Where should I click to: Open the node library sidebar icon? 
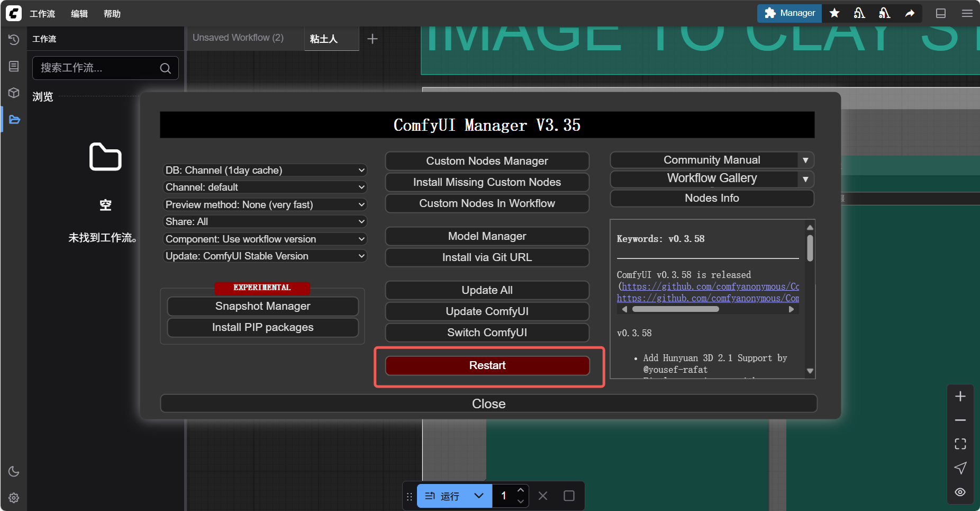click(14, 66)
